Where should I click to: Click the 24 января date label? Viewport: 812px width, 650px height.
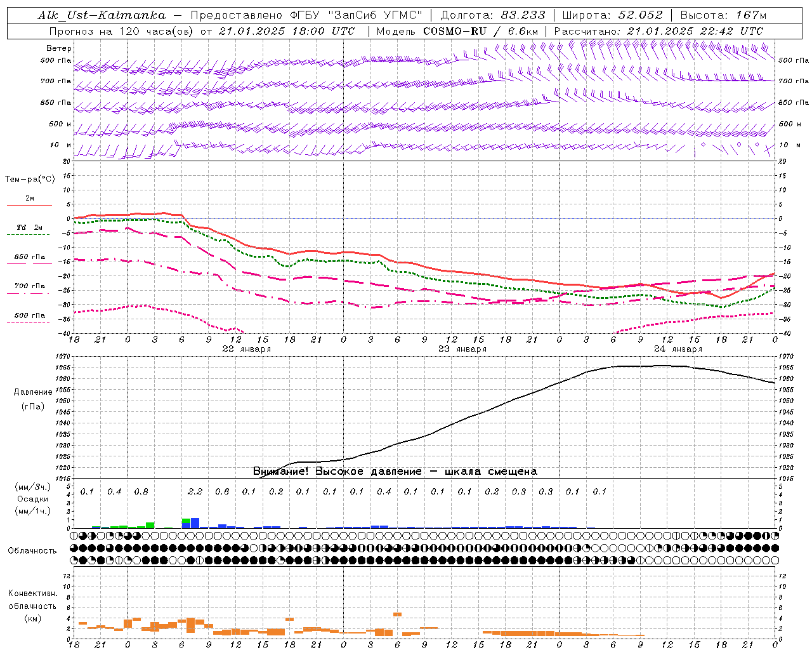click(x=678, y=349)
